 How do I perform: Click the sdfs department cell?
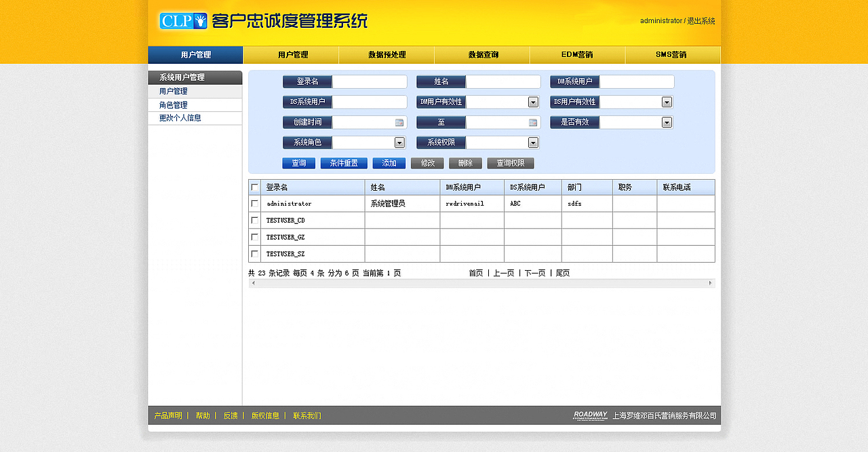click(587, 204)
